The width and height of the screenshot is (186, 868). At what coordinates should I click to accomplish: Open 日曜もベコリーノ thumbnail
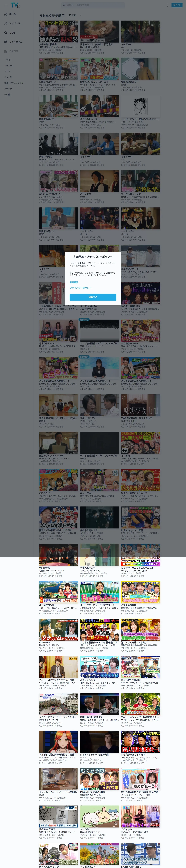(x=58, y=69)
